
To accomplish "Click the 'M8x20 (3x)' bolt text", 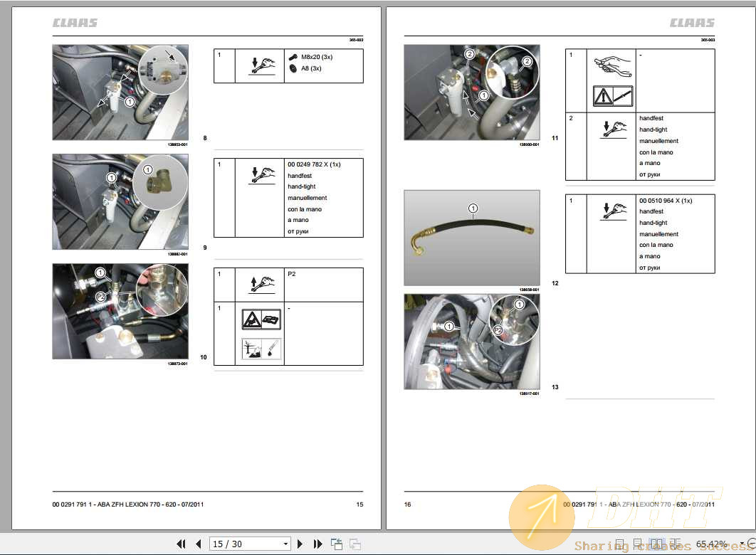I will 317,57.
